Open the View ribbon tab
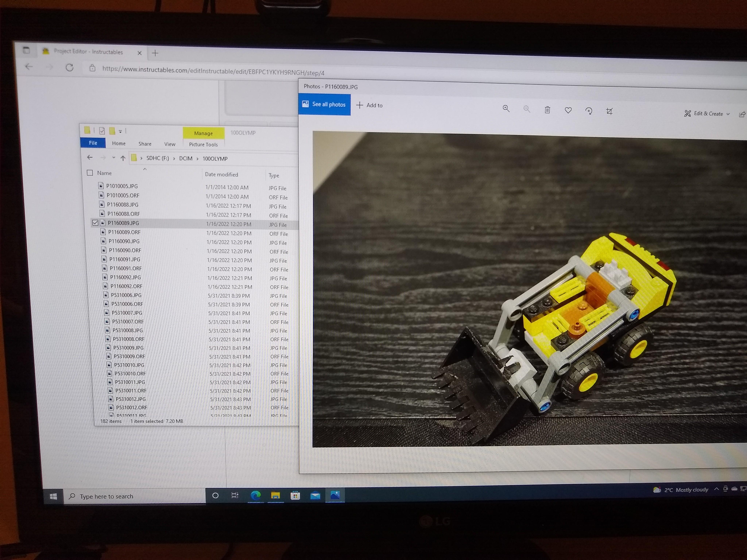 [x=170, y=144]
